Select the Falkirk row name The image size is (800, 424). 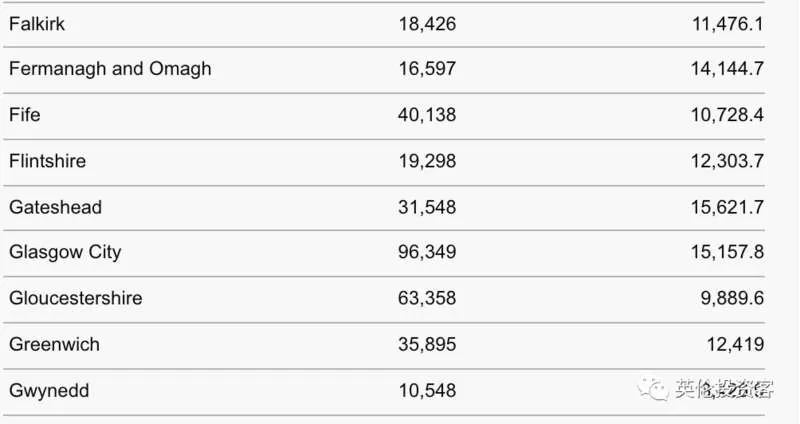[x=37, y=24]
